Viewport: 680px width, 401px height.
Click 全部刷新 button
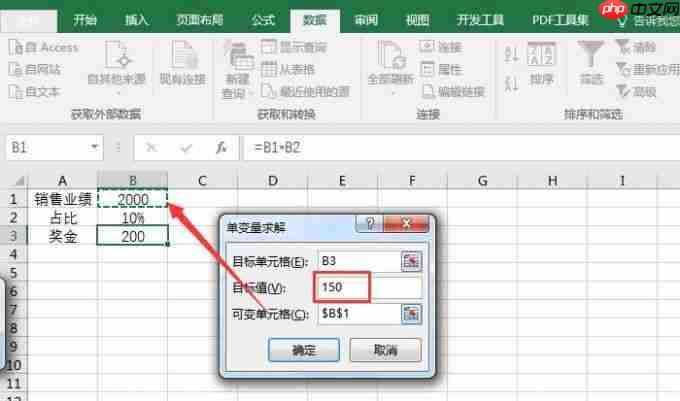click(391, 67)
